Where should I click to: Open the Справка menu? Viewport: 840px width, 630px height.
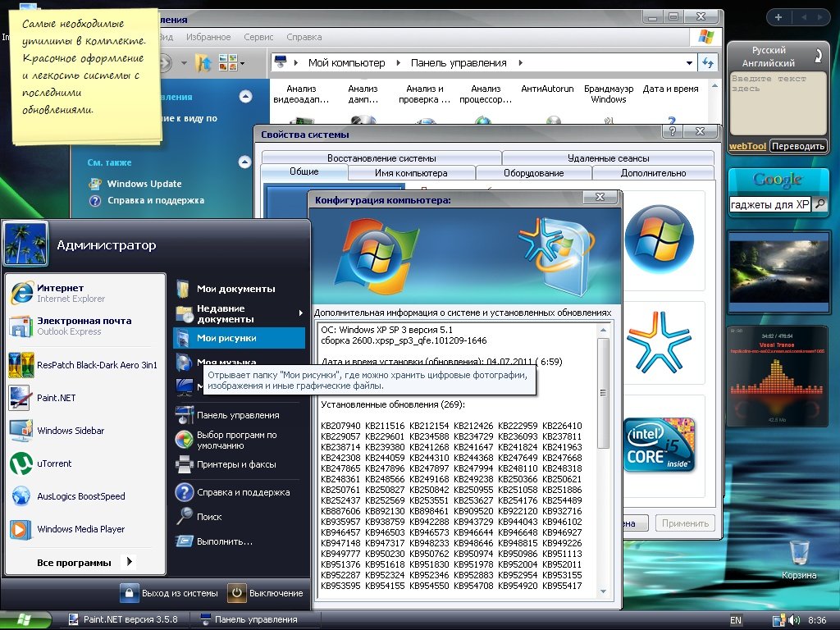pyautogui.click(x=304, y=37)
